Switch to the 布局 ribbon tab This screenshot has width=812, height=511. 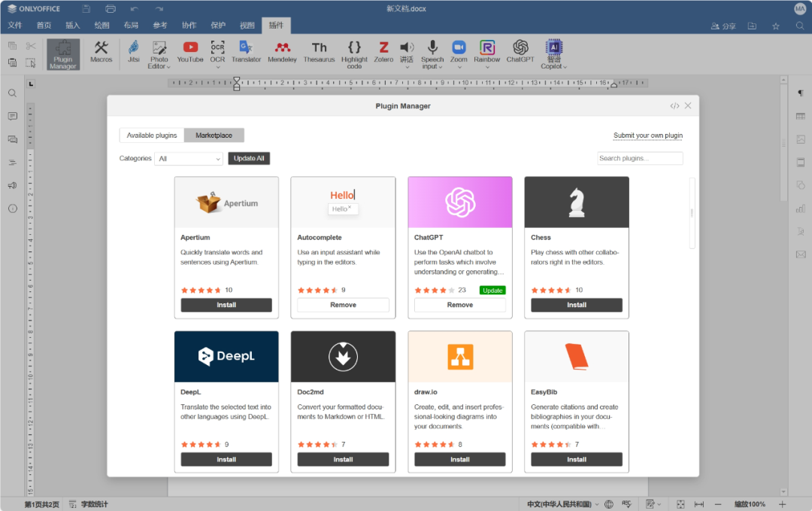pos(131,26)
